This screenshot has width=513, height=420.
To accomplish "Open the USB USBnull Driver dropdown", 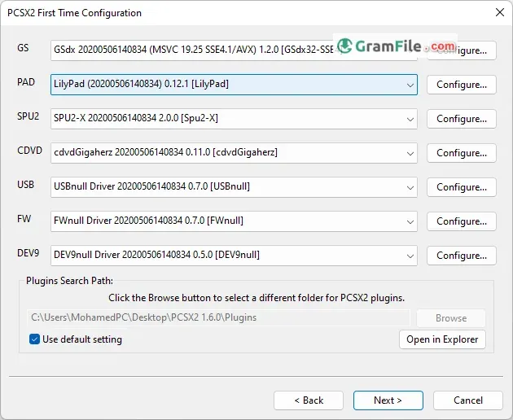I will [234, 186].
